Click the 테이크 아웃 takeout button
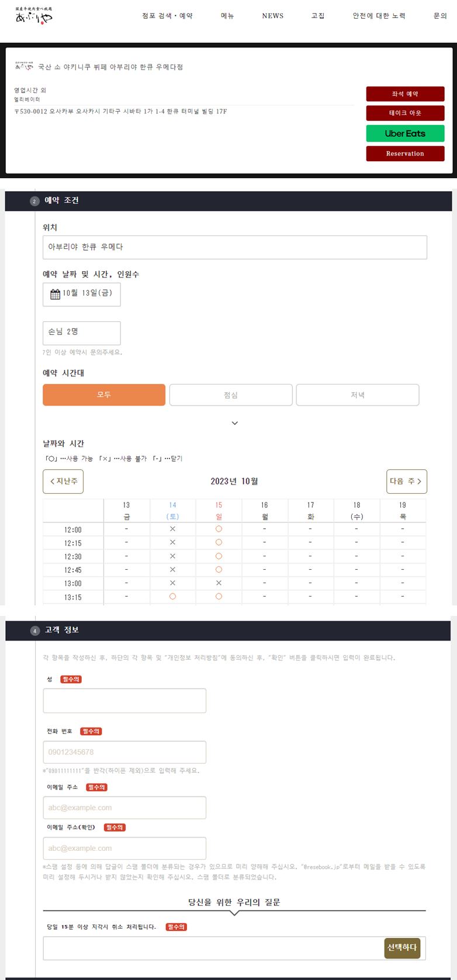Image resolution: width=457 pixels, height=980 pixels. (x=405, y=113)
